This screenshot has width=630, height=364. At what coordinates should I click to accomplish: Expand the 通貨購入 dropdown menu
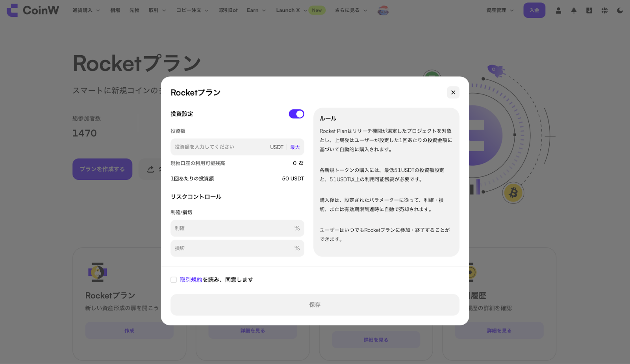86,10
